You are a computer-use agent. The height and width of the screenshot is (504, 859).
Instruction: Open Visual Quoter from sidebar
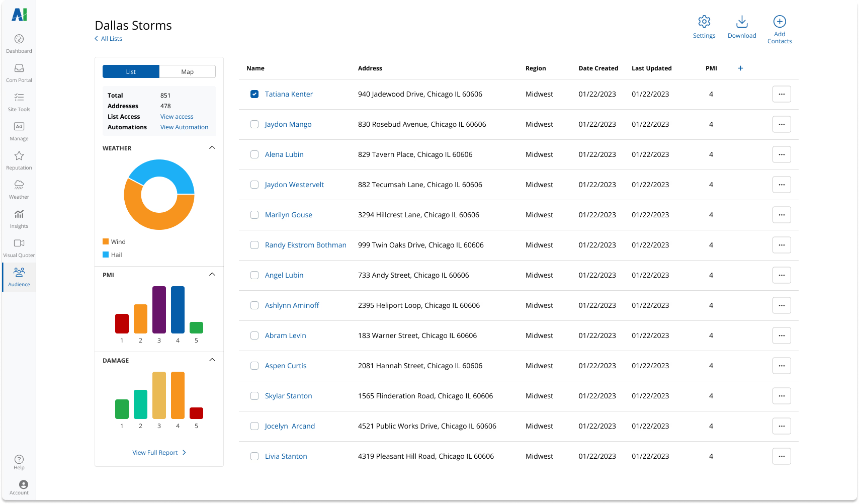19,247
